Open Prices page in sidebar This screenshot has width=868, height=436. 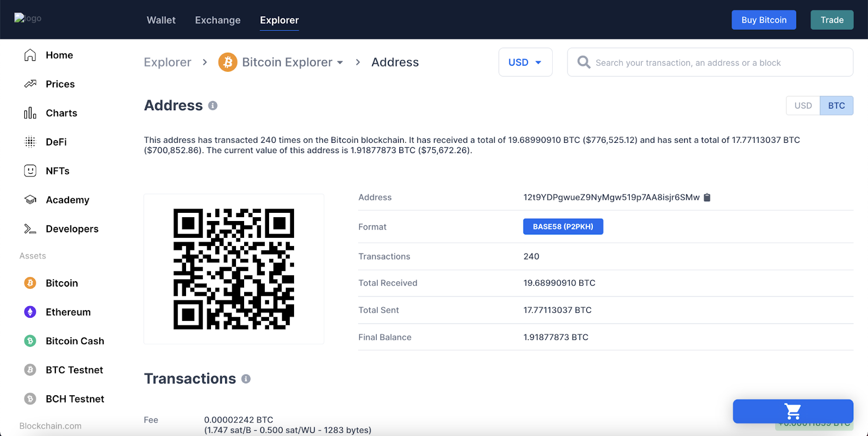tap(60, 84)
